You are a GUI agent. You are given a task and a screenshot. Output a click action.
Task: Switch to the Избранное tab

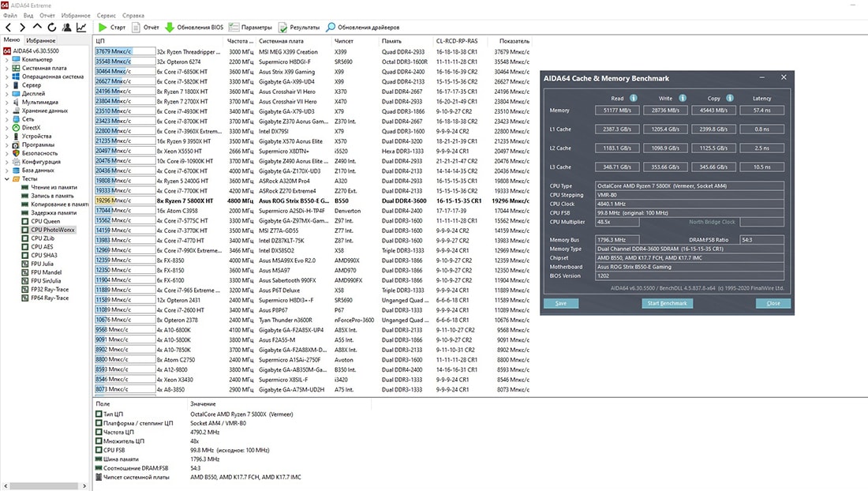pos(41,39)
